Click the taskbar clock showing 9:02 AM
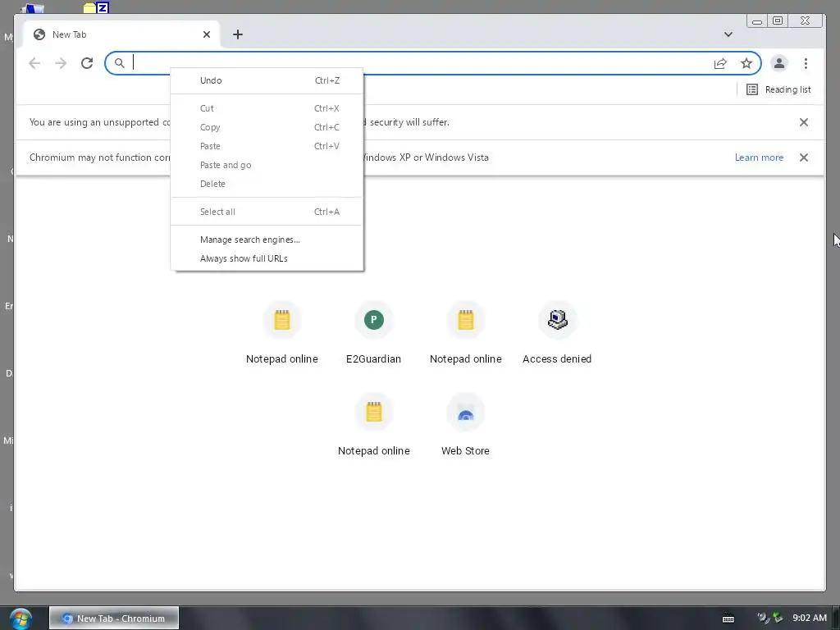840x630 pixels. [810, 618]
